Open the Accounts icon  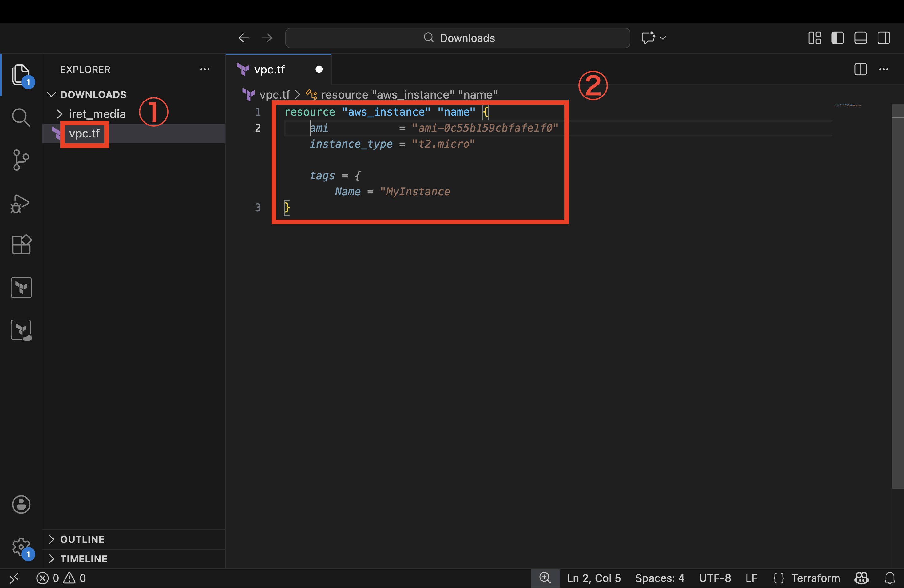click(21, 504)
